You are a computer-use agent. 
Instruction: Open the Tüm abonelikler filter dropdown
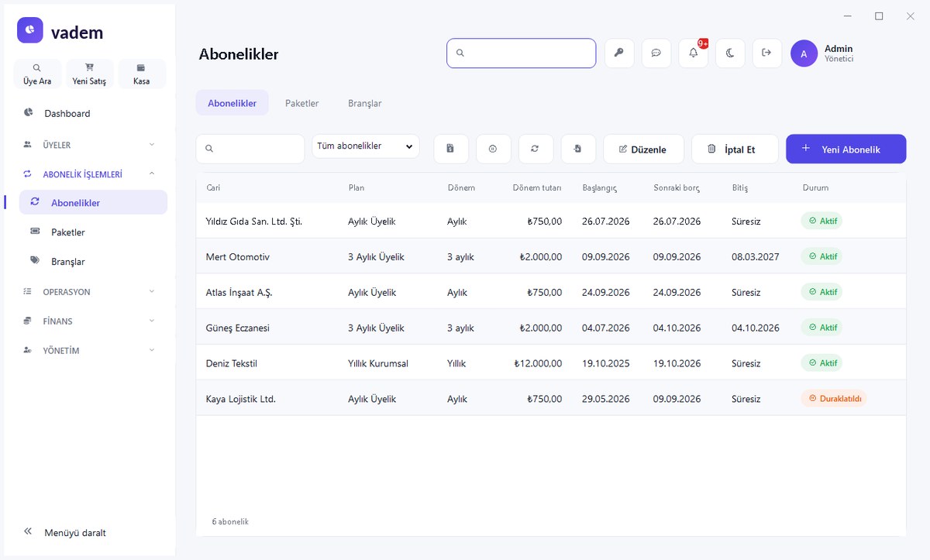pos(366,146)
